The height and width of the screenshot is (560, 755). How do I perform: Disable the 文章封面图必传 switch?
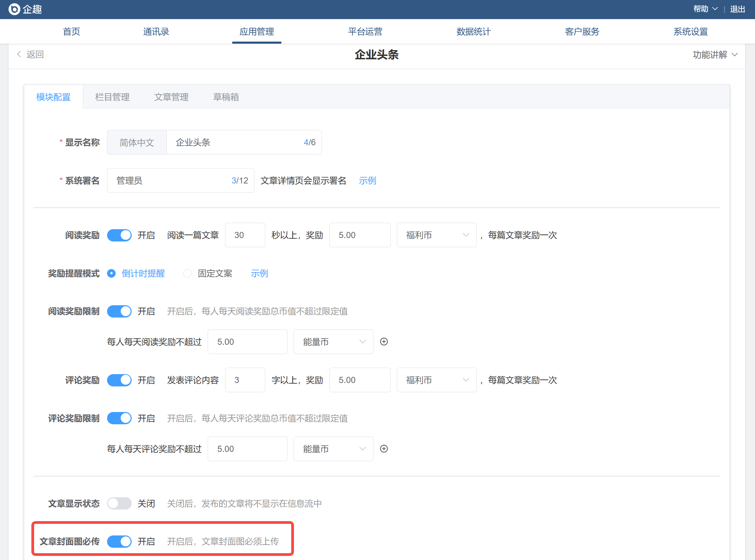[x=119, y=541]
